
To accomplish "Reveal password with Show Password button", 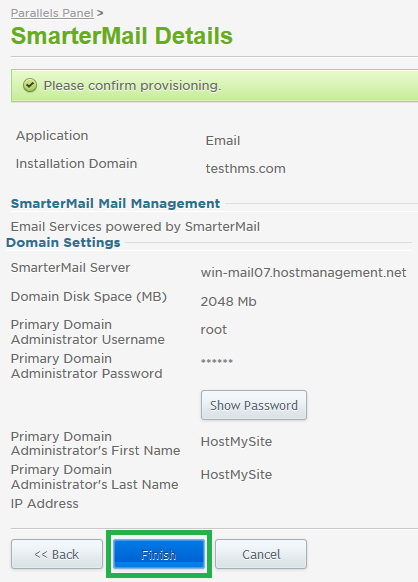I will pos(254,405).
